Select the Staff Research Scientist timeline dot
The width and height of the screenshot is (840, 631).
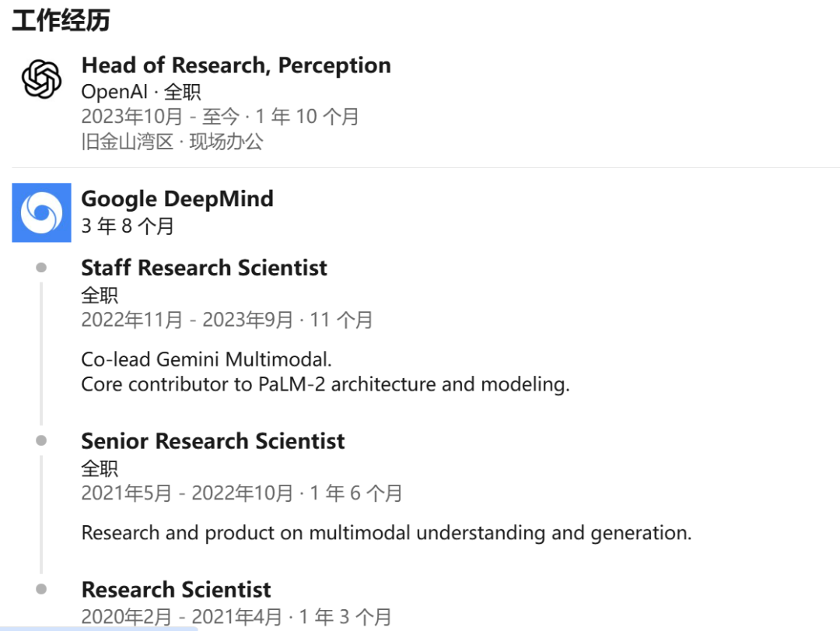coord(41,267)
